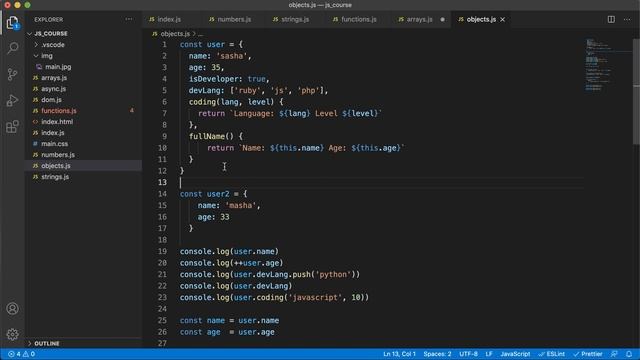Viewport: 640px width, 360px height.
Task: Open the Run and Debug view
Action: (x=12, y=100)
